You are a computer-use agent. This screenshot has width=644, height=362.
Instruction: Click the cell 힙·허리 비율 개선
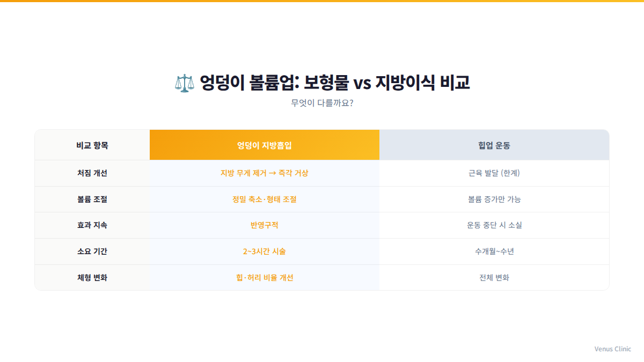pos(265,277)
